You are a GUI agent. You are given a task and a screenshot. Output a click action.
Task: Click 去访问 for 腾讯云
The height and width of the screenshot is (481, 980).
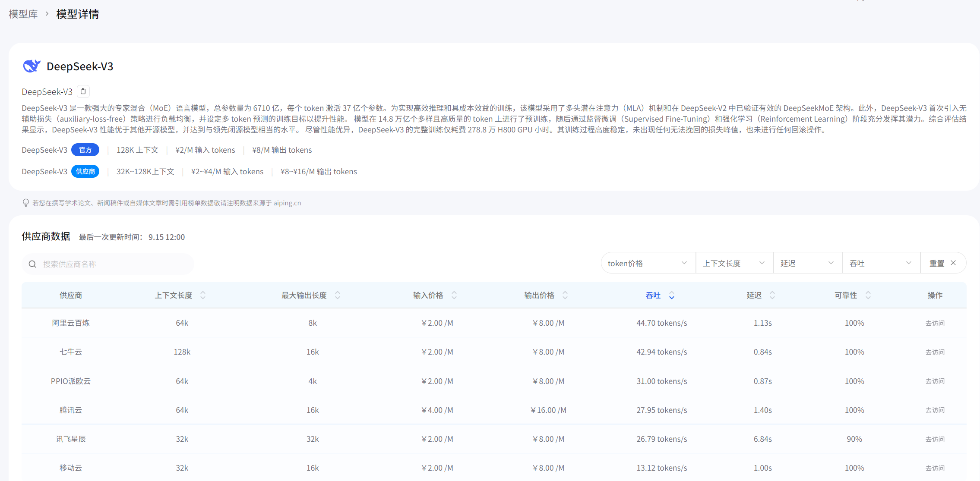coord(935,410)
